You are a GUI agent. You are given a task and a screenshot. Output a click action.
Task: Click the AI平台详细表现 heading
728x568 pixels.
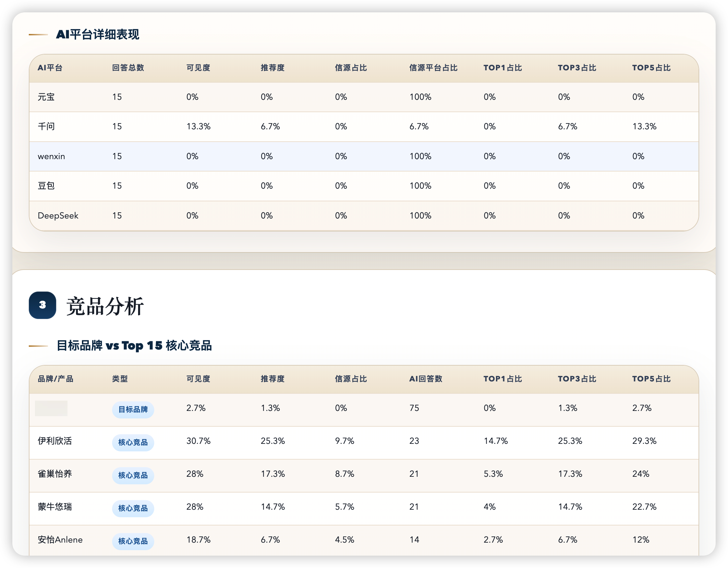point(98,34)
